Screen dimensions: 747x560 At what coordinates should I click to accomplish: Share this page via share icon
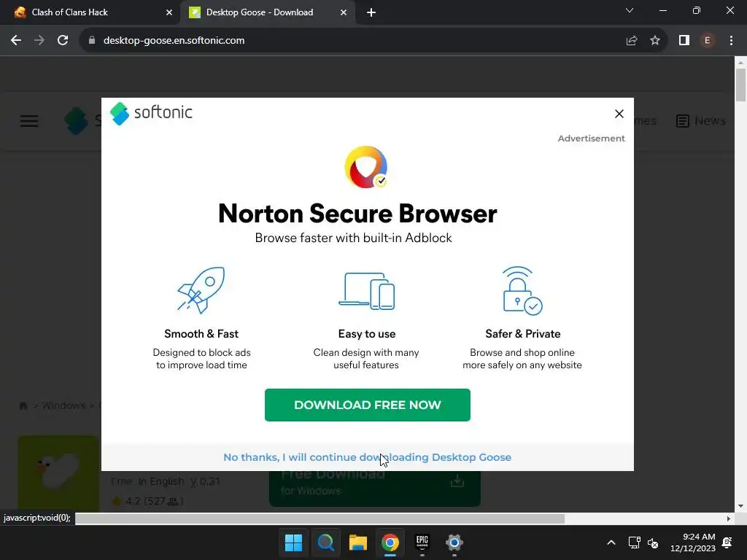point(632,41)
